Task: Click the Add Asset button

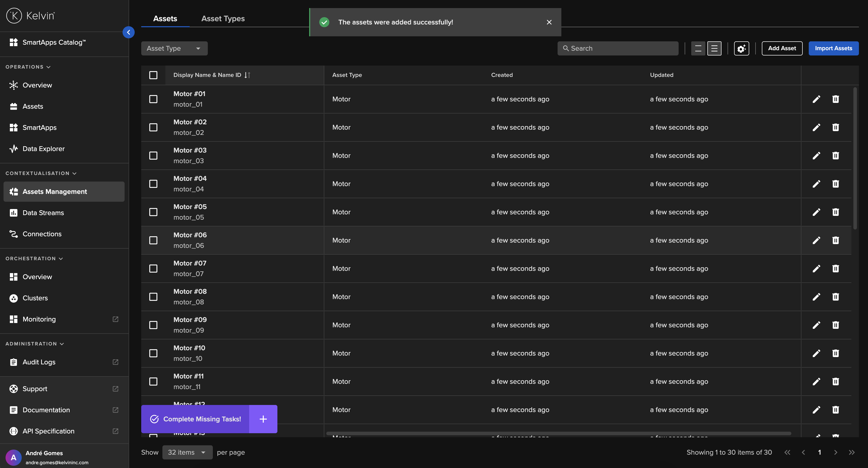Action: click(782, 48)
